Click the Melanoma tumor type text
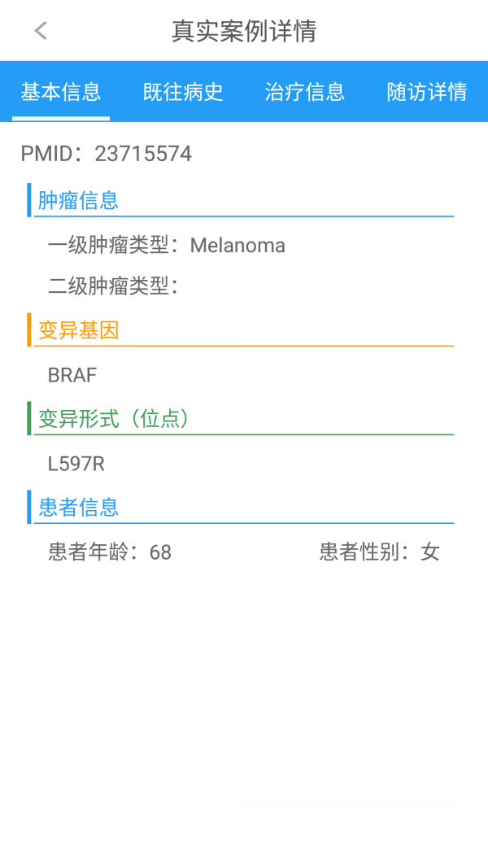 point(237,246)
